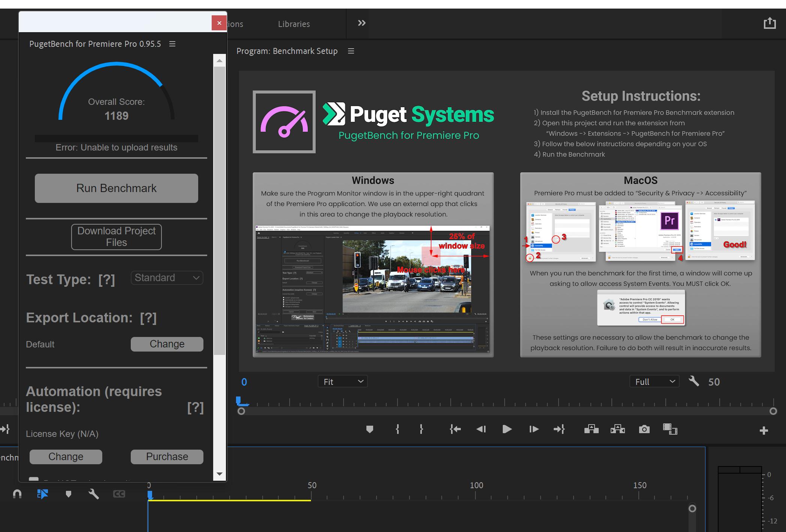Click the Play button in Program Monitor
This screenshot has height=532, width=786.
[x=507, y=429]
